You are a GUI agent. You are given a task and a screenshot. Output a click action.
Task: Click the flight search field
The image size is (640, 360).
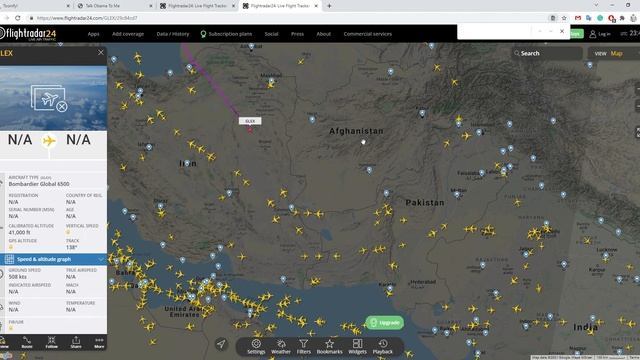[547, 53]
